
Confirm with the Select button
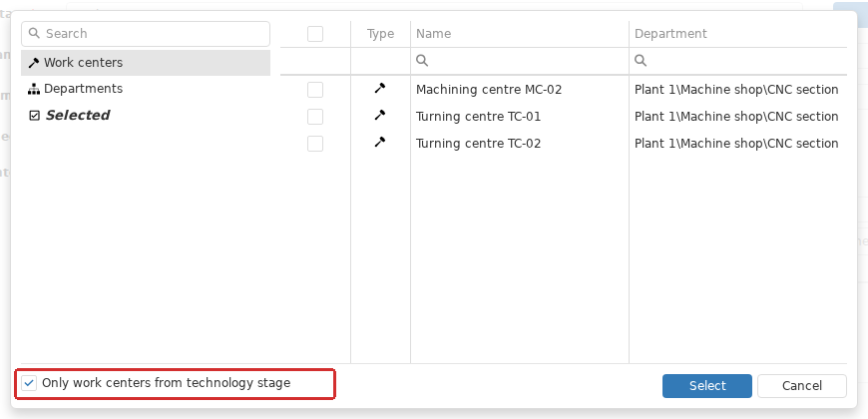(x=707, y=386)
